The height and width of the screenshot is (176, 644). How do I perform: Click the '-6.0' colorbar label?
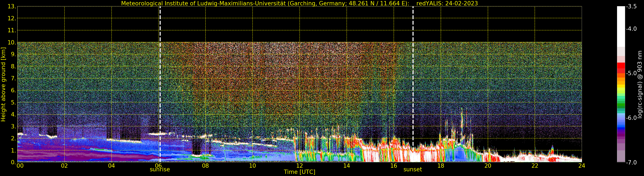(632, 118)
